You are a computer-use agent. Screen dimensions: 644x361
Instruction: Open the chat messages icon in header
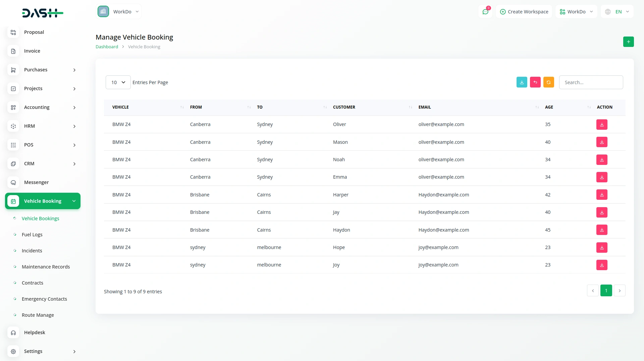(x=485, y=12)
